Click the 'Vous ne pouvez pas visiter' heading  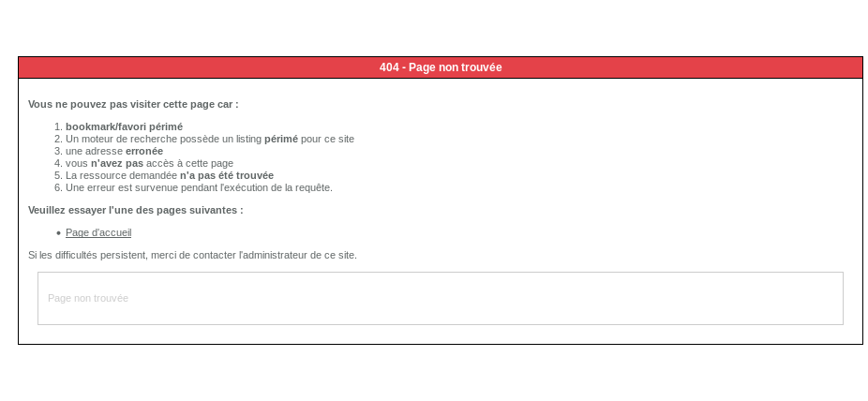pos(133,104)
